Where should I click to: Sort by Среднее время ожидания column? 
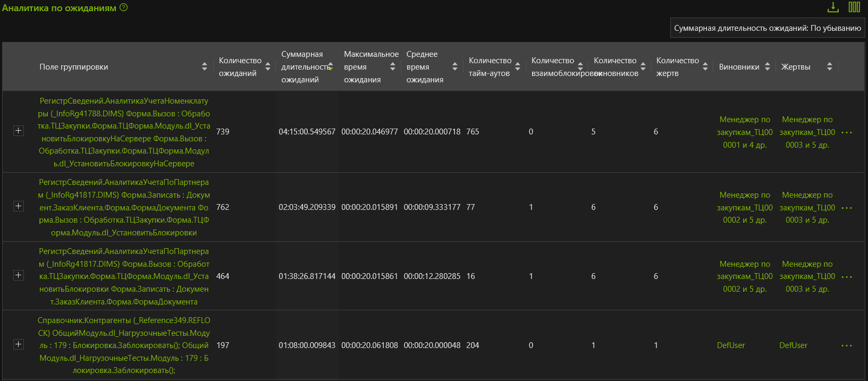(454, 66)
